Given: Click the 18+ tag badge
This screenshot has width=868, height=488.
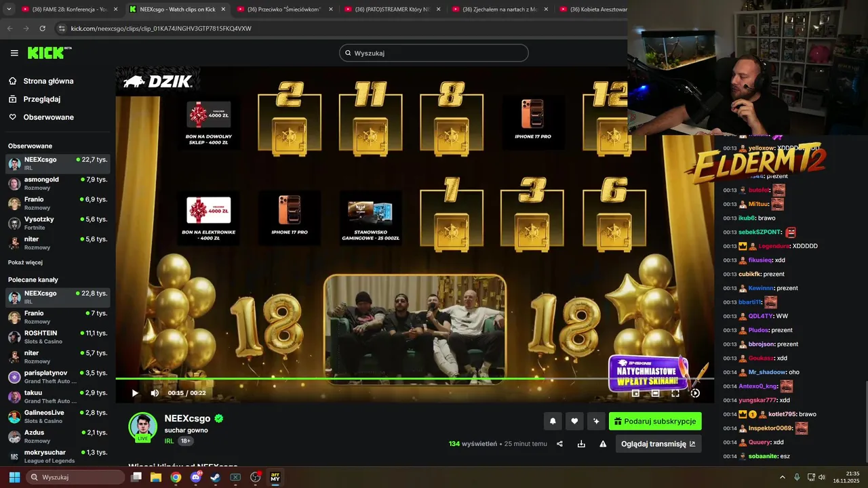Looking at the screenshot, I should pyautogui.click(x=185, y=441).
